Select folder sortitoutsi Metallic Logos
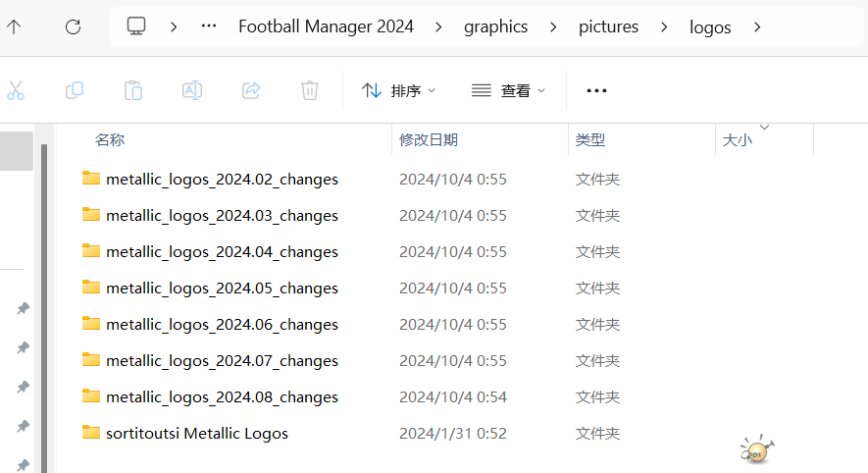Screen dimensions: 868x473 coord(197,433)
